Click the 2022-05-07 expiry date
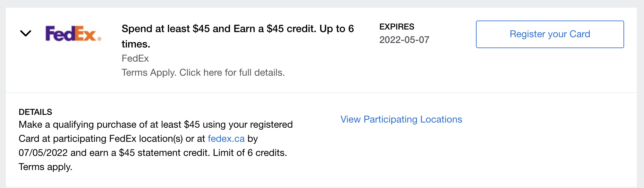The image size is (644, 188). pos(404,40)
